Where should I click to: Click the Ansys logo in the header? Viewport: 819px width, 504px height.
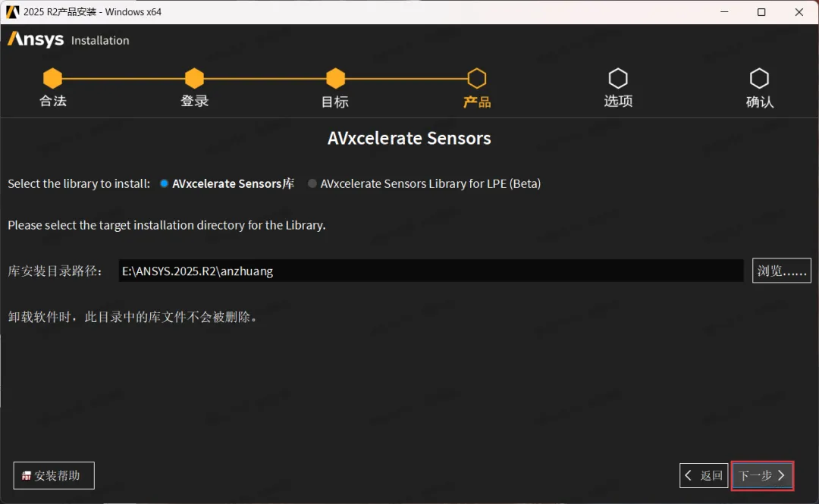click(x=36, y=39)
